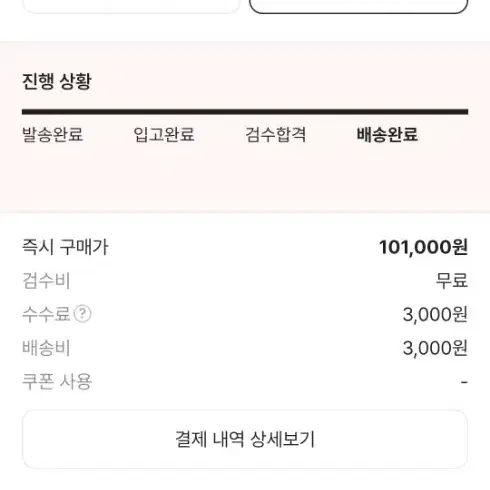490x490 pixels.
Task: Select the 배송완료 progress step
Action: click(387, 135)
